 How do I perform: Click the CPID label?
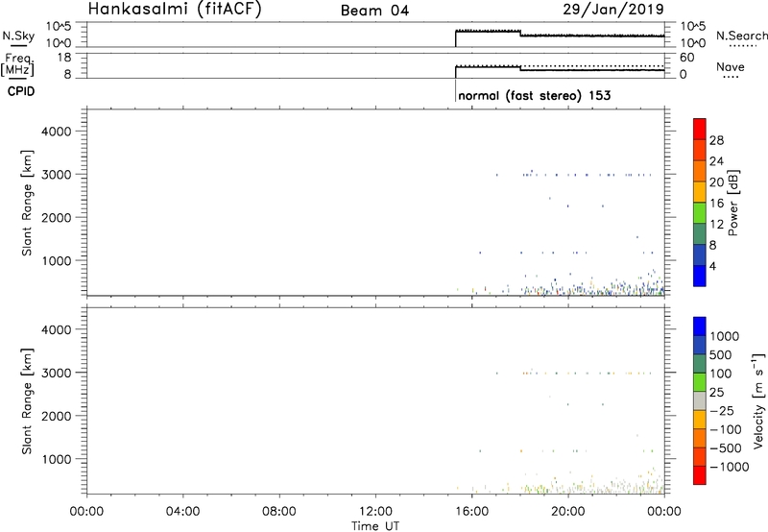click(21, 91)
